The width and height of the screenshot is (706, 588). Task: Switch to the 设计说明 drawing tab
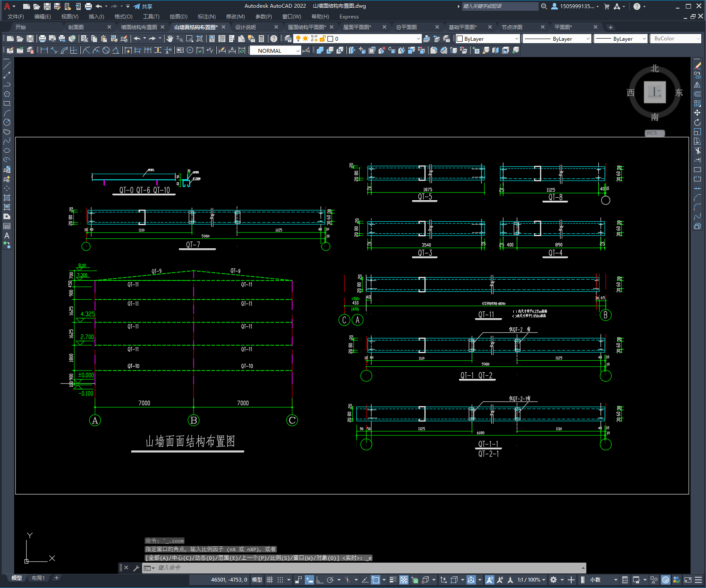tap(245, 27)
